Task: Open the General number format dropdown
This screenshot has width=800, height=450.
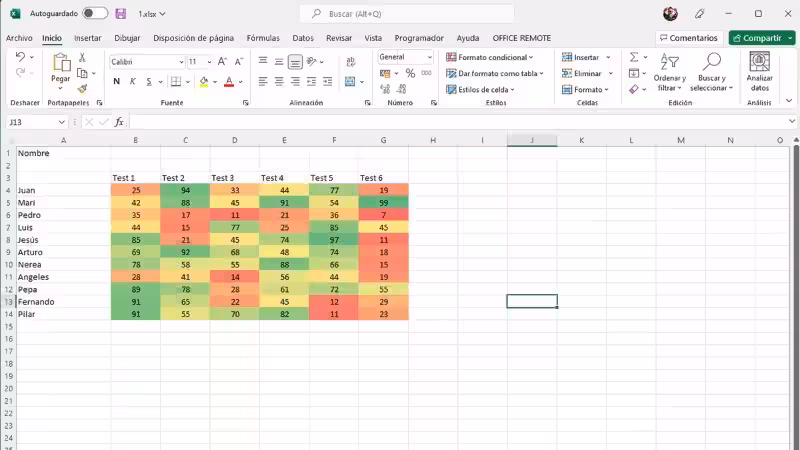Action: [430, 57]
